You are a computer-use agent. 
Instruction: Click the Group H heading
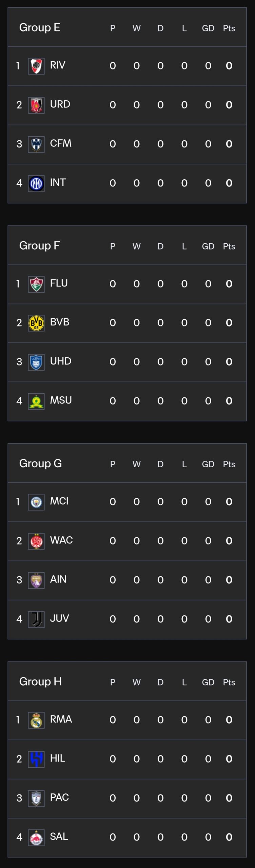pos(40,681)
